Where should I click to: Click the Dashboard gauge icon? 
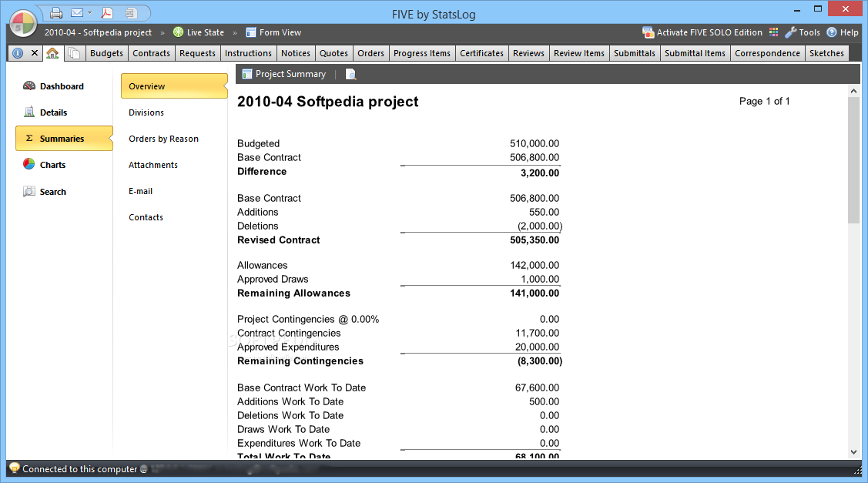[x=28, y=86]
